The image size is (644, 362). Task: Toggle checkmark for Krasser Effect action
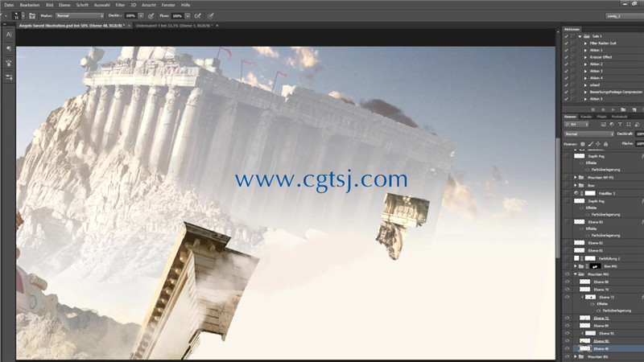(567, 57)
